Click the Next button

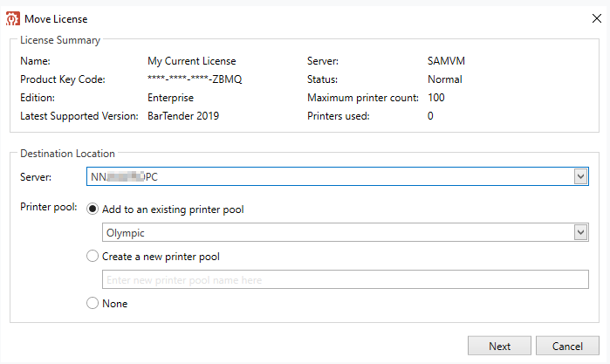(x=499, y=346)
